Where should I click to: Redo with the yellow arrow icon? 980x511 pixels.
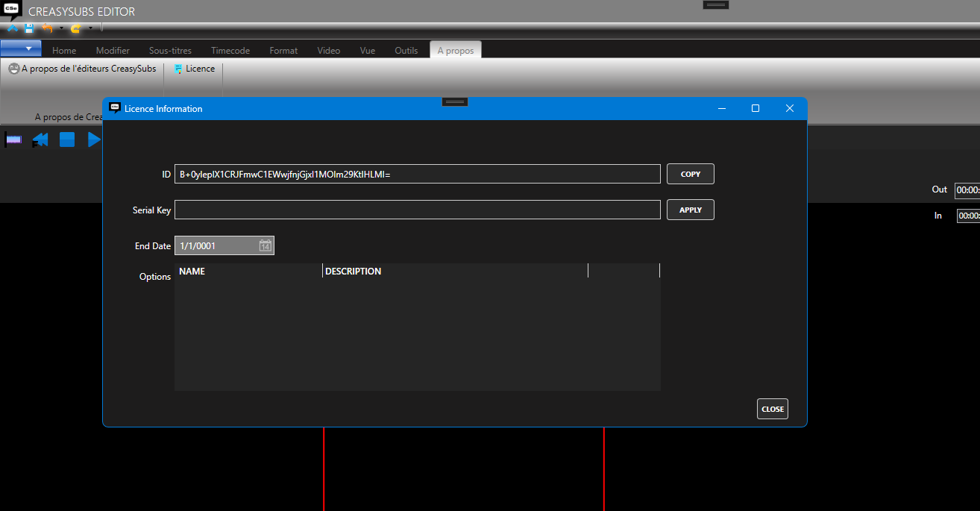pyautogui.click(x=75, y=28)
